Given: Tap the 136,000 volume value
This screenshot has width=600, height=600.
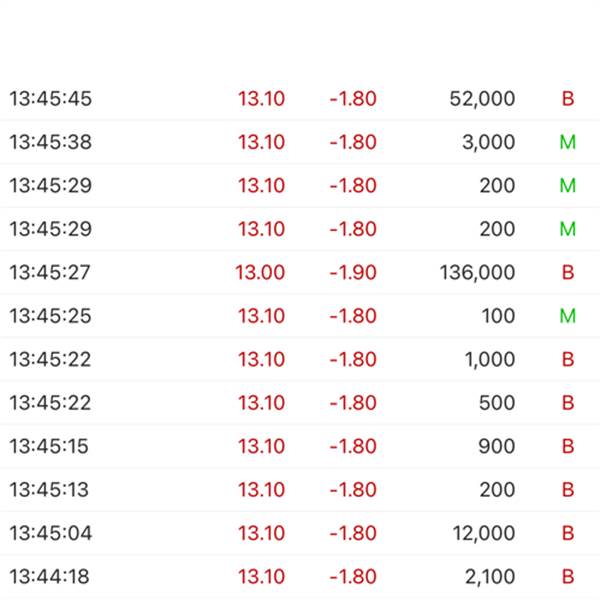Looking at the screenshot, I should tap(478, 273).
